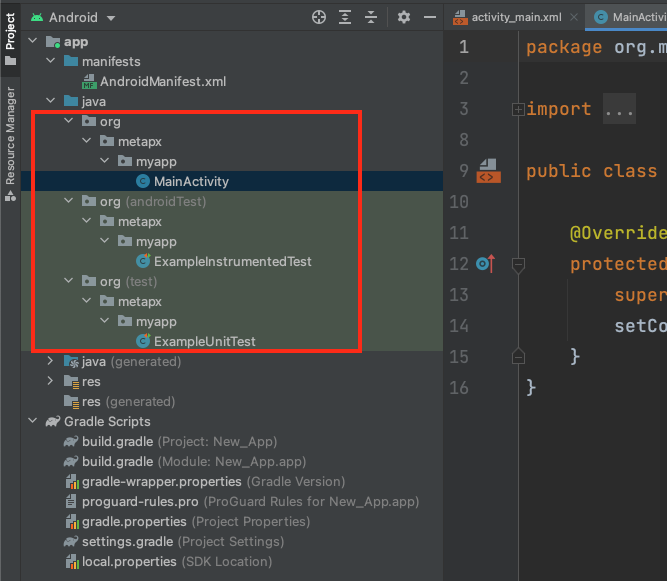Expand the folded import block on line 3
This screenshot has width=667, height=581.
pos(518,110)
